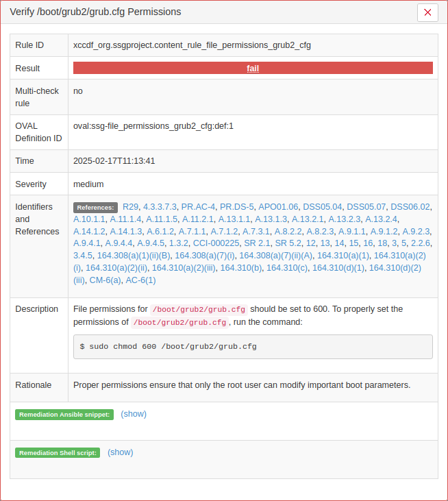Close the Verify grub.cfg Permissions dialog

pyautogui.click(x=427, y=12)
